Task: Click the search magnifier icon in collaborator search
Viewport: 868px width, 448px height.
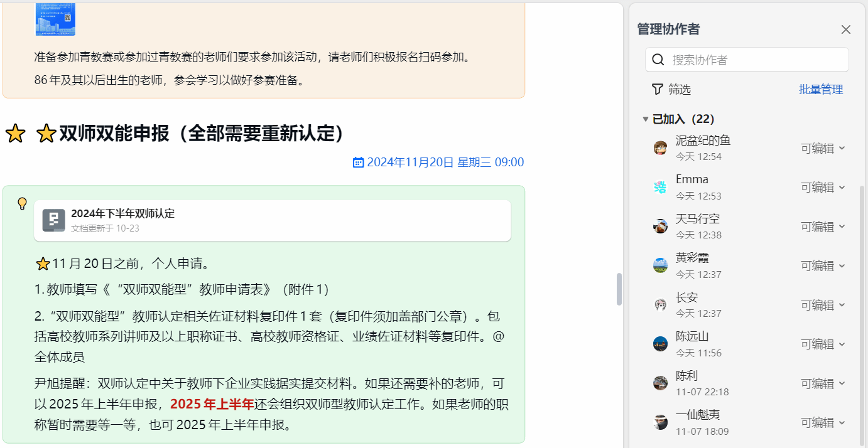Action: click(x=658, y=60)
